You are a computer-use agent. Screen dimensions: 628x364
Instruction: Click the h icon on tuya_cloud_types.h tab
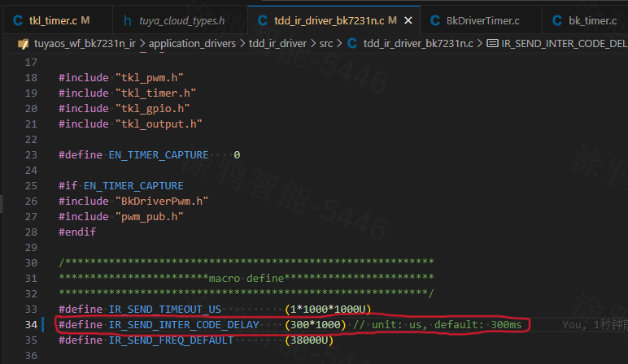(128, 19)
